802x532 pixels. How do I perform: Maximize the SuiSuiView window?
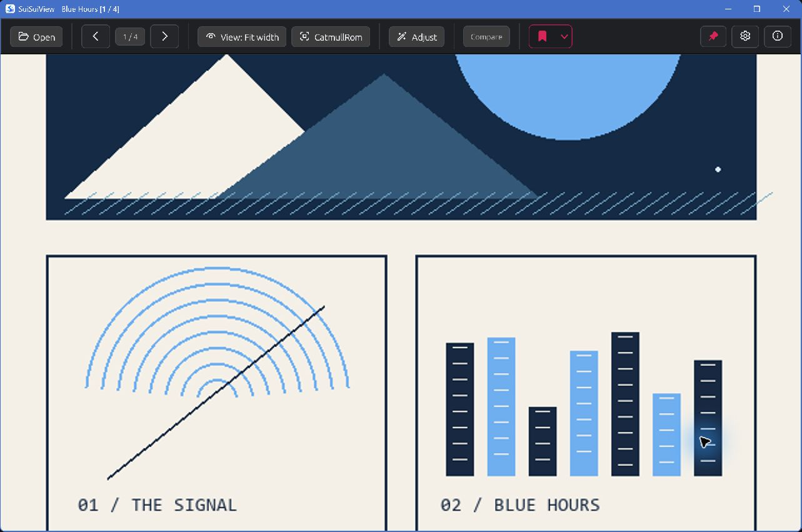[x=757, y=9]
